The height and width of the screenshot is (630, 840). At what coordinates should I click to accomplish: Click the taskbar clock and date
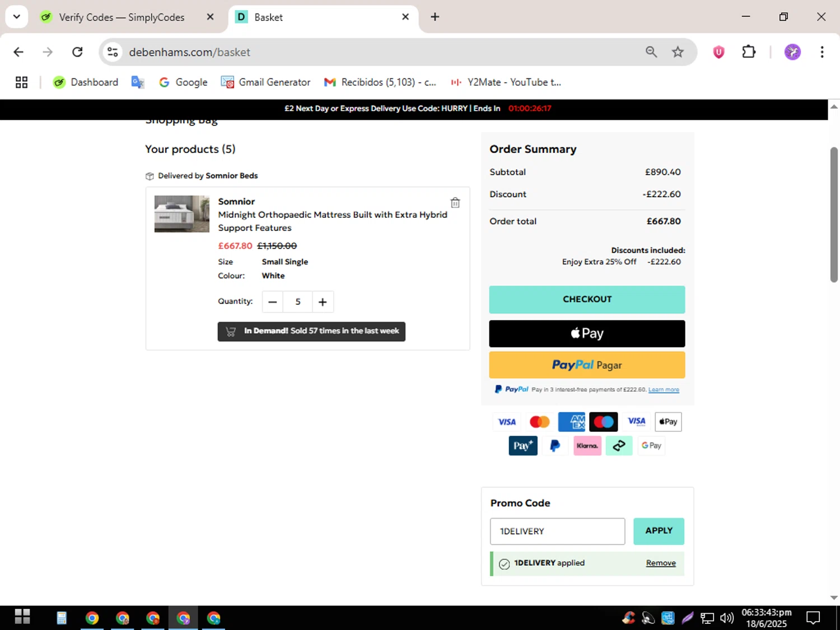pos(766,618)
